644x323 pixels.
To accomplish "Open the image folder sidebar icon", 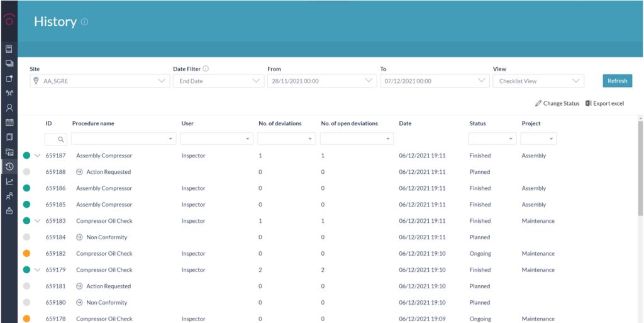I will pyautogui.click(x=9, y=152).
